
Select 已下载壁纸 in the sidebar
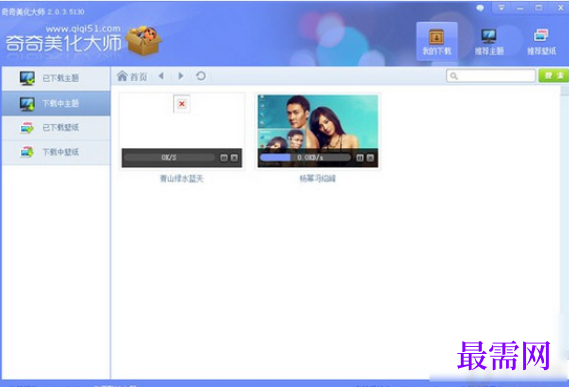56,128
